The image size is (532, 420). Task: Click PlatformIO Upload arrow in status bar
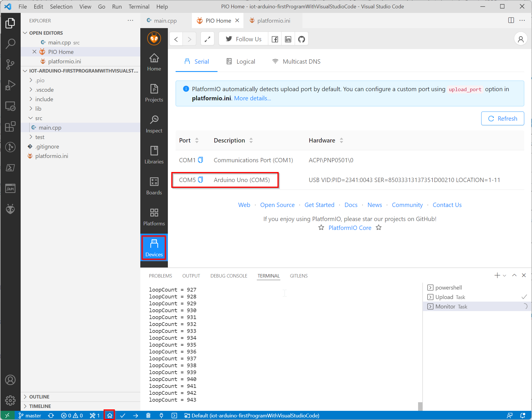pos(136,415)
